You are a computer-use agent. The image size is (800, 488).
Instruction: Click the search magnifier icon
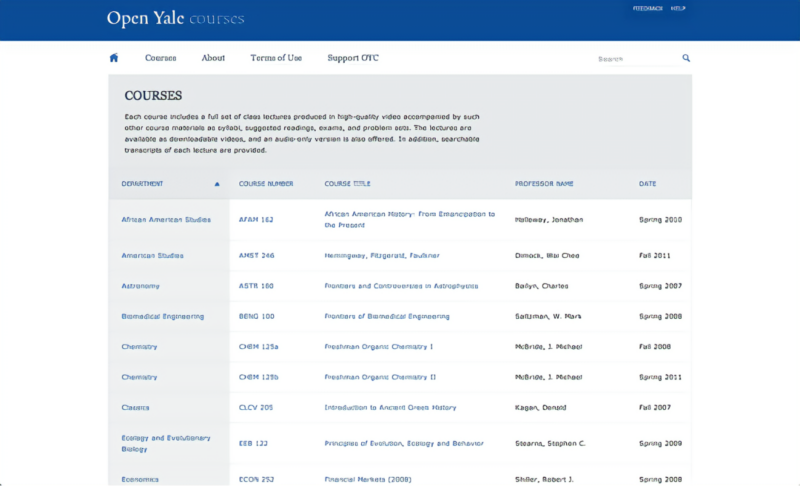tap(686, 58)
